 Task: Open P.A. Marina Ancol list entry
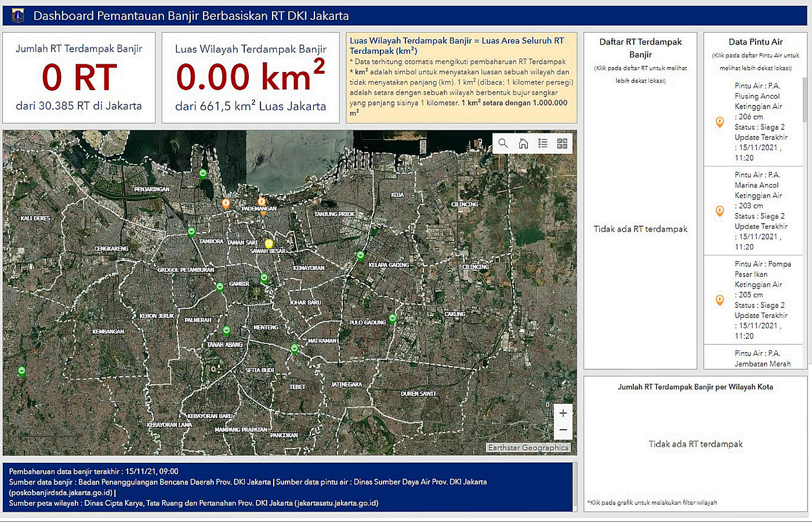click(753, 211)
